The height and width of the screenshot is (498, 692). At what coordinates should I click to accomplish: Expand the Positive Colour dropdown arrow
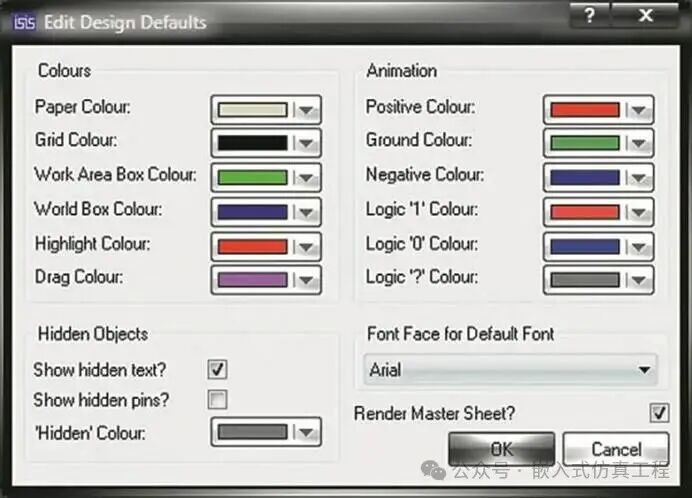[x=639, y=110]
